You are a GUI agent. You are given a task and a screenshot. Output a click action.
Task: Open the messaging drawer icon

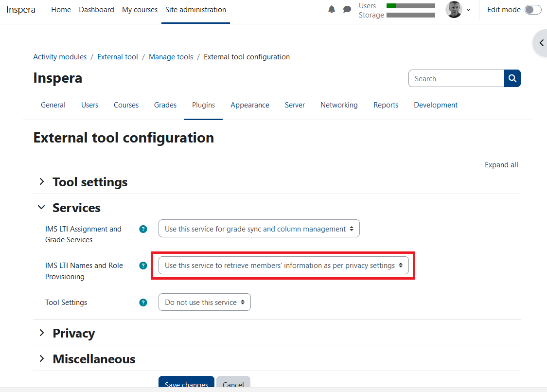point(347,9)
